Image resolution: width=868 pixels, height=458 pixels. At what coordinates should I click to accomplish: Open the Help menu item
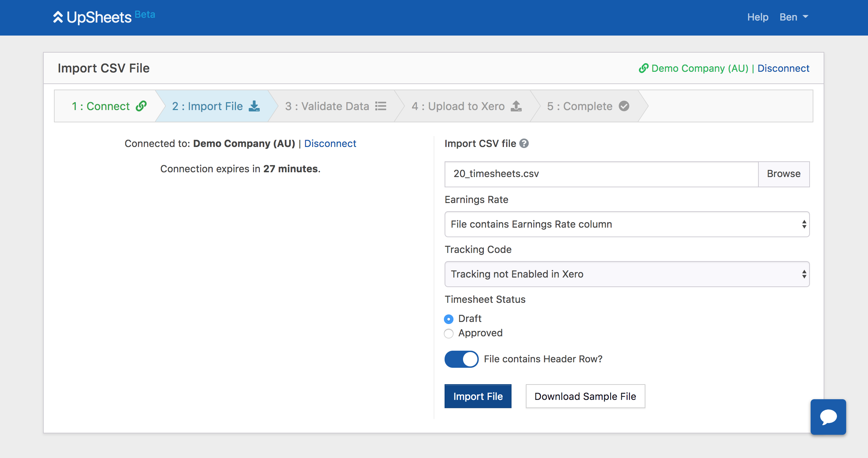[x=758, y=17]
